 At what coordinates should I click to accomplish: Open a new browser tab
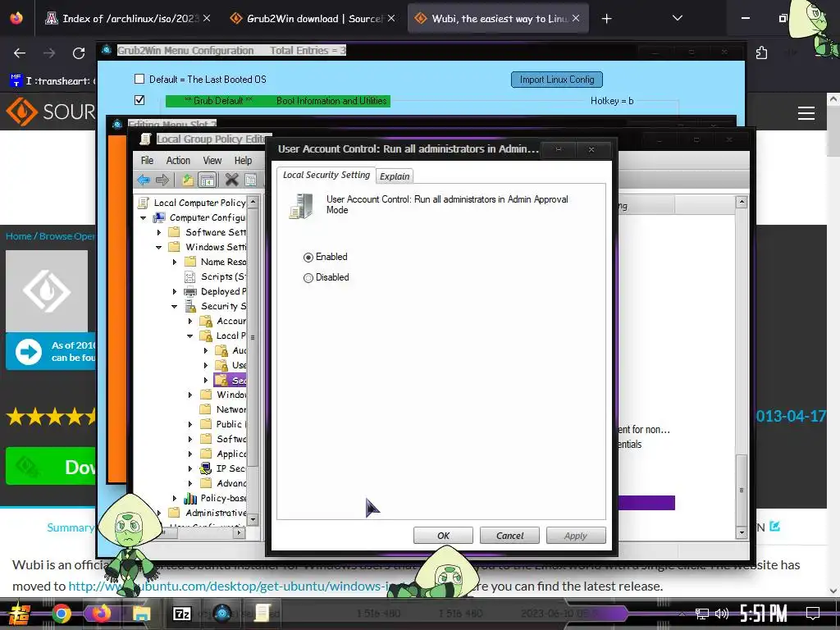(x=606, y=19)
